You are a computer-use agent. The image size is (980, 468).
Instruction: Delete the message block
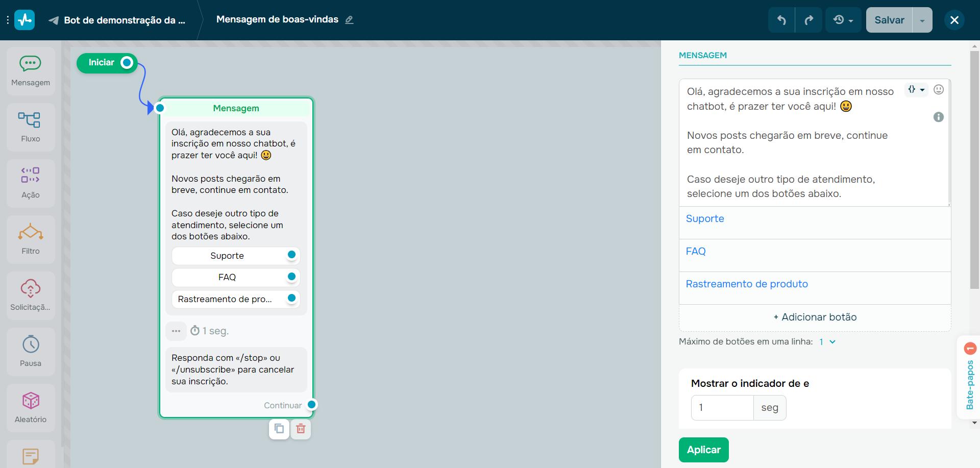coord(301,429)
